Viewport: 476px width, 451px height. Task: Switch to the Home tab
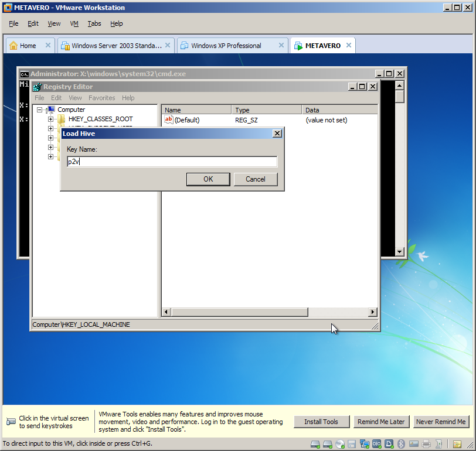coord(28,46)
